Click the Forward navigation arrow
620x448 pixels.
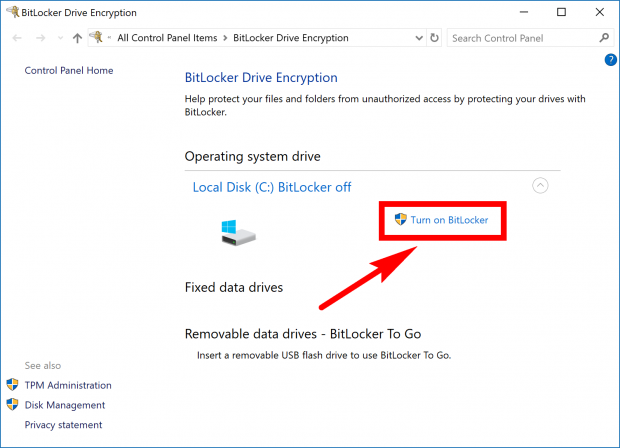[x=38, y=38]
